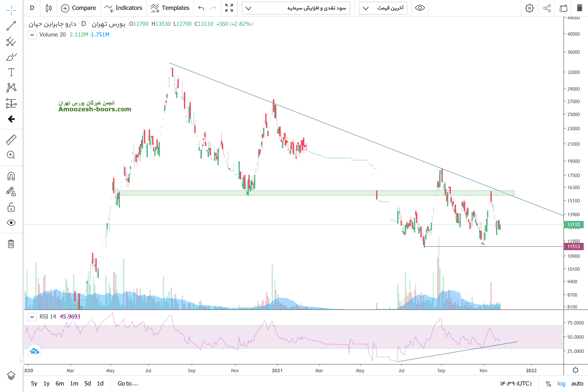
Task: Open chart settings gear
Action: [x=529, y=8]
